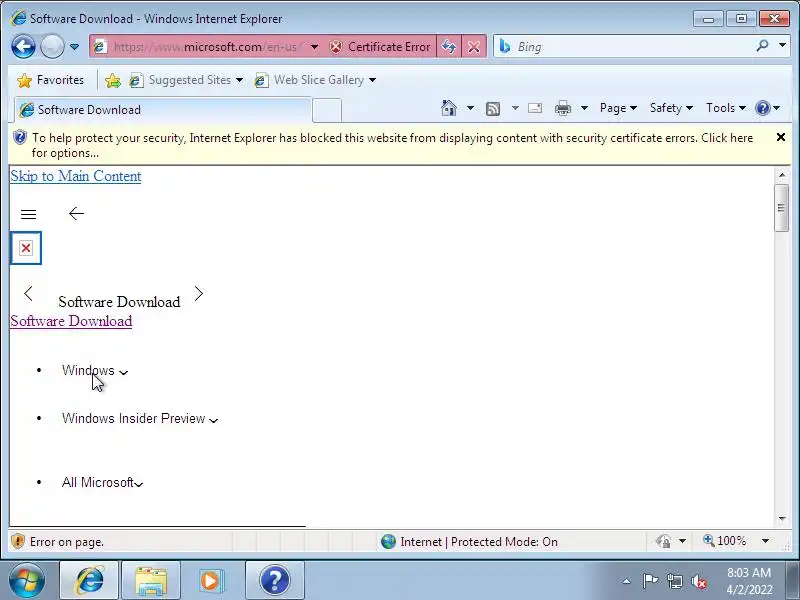Dismiss the yellow information bar
Viewport: 800px width, 600px height.
click(x=781, y=137)
